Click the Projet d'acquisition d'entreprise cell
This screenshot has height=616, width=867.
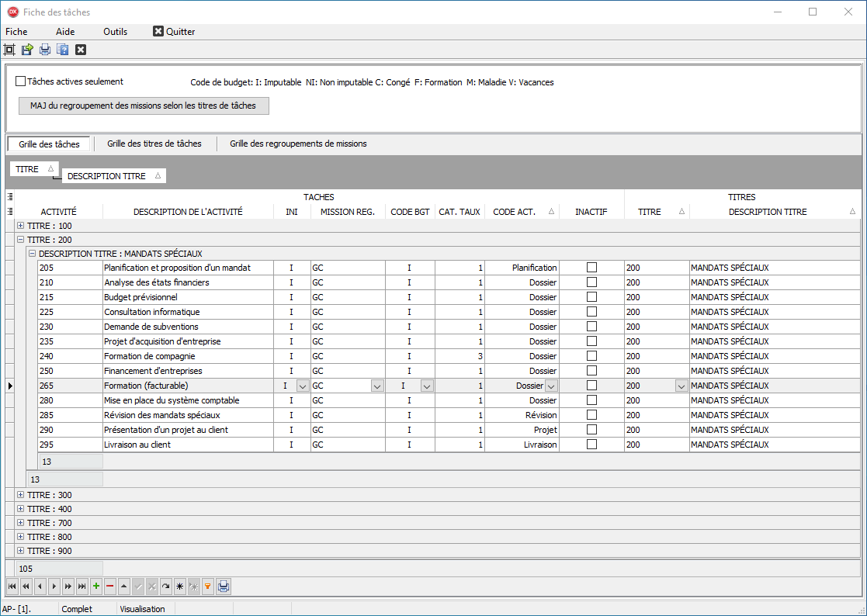[x=188, y=341]
